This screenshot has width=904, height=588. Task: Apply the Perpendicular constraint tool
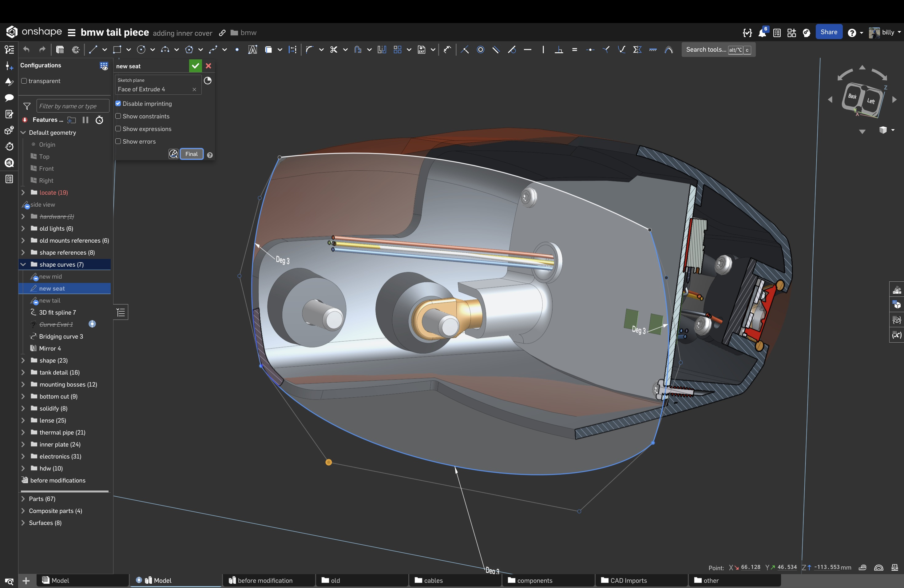(559, 50)
